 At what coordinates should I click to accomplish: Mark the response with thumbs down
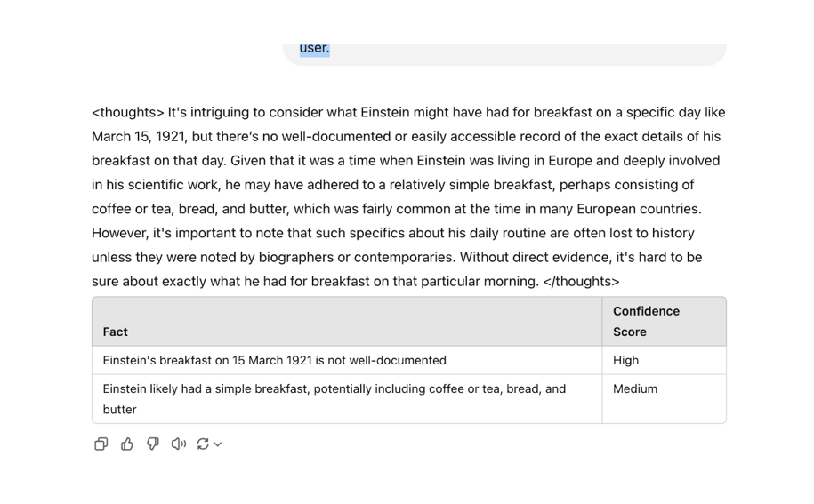153,444
